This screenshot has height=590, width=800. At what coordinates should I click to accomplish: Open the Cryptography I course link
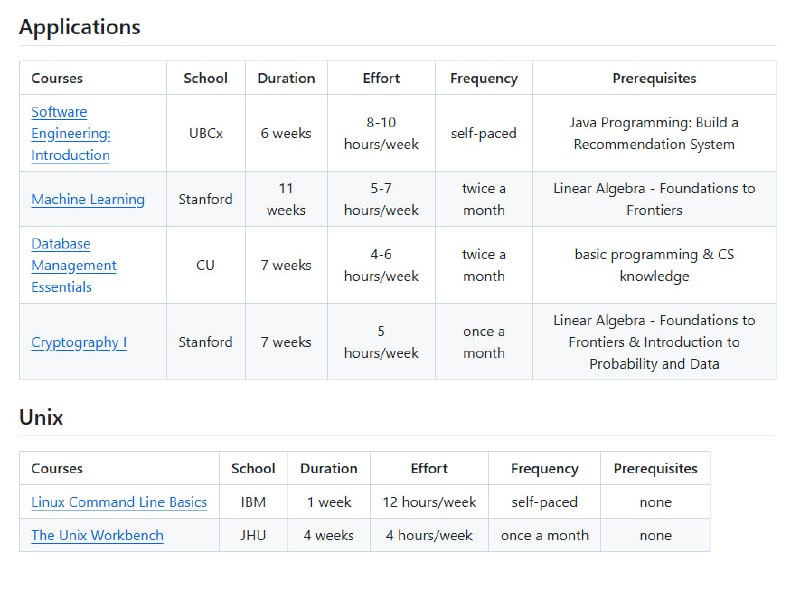click(79, 343)
